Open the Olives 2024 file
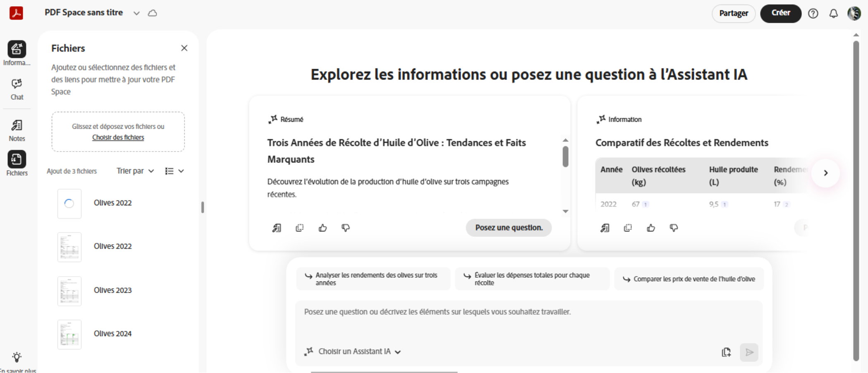Viewport: 868px width, 373px height. coord(114,334)
